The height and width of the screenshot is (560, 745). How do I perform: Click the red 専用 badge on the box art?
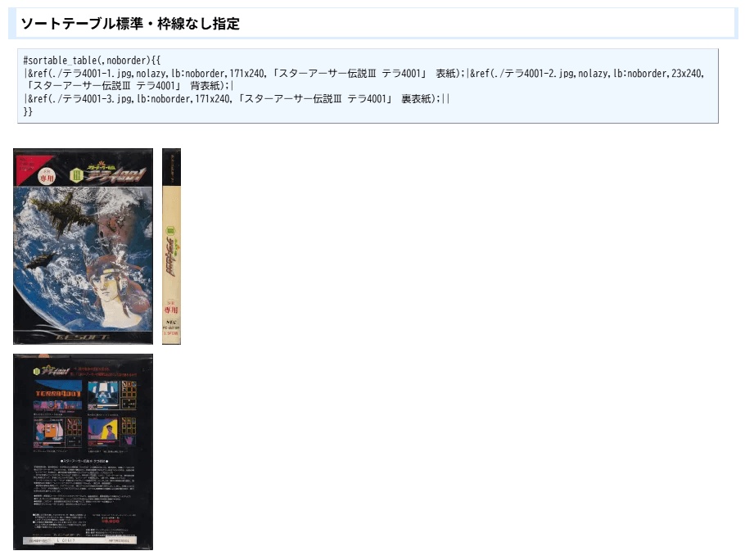(45, 175)
